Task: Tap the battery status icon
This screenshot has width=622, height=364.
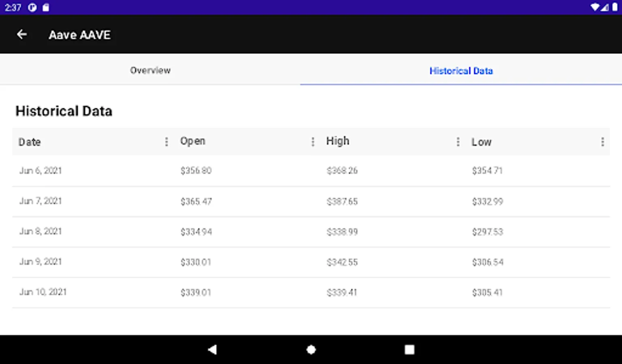Action: pos(614,7)
